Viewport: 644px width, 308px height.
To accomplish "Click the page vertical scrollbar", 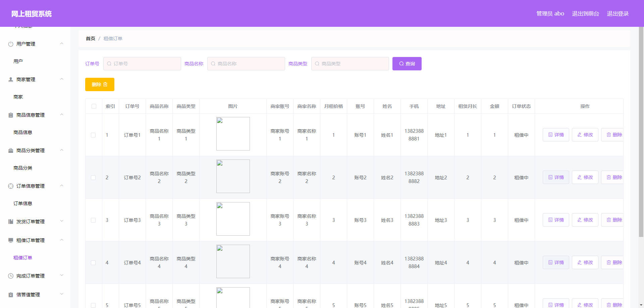I will click(x=641, y=132).
